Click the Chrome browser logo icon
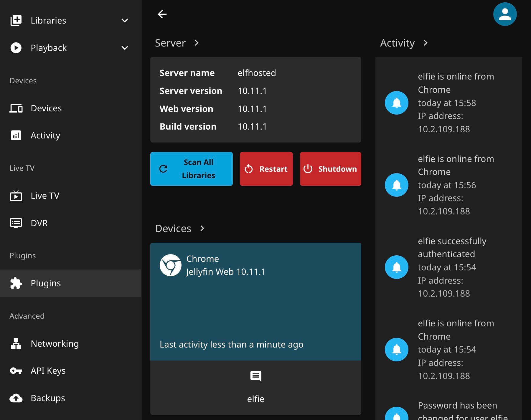 pyautogui.click(x=170, y=265)
